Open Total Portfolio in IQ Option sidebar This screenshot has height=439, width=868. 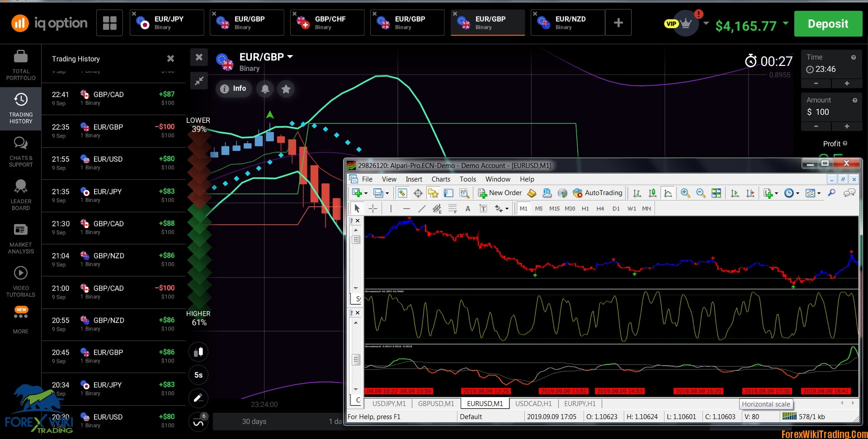click(21, 65)
